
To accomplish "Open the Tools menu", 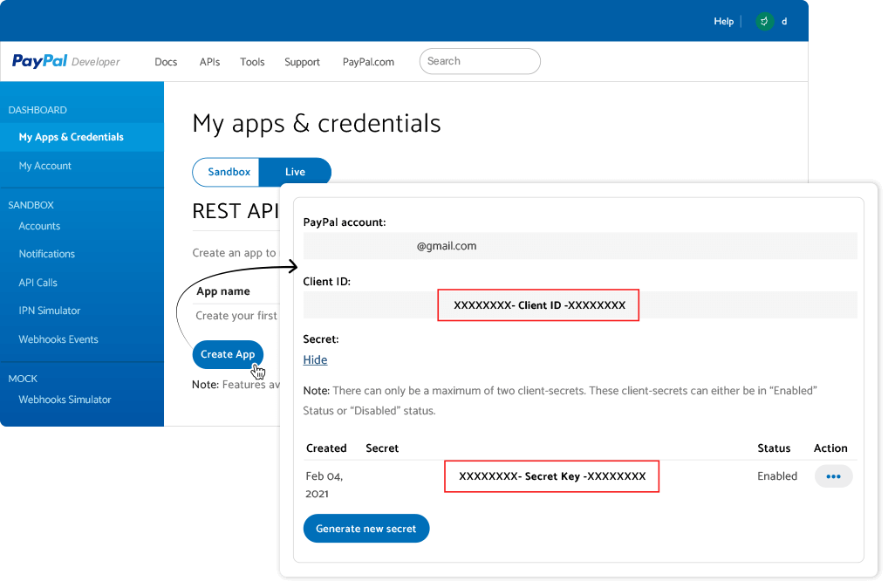I will point(252,62).
